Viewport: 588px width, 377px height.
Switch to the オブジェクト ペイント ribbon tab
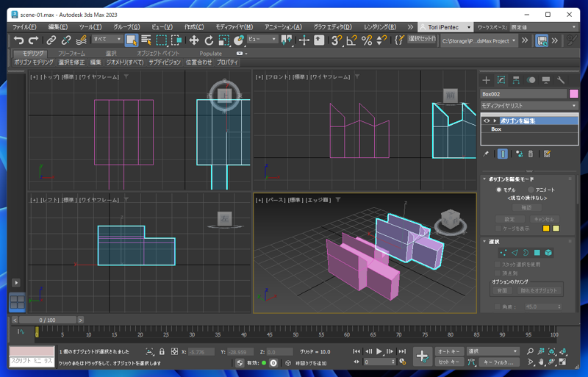point(158,53)
